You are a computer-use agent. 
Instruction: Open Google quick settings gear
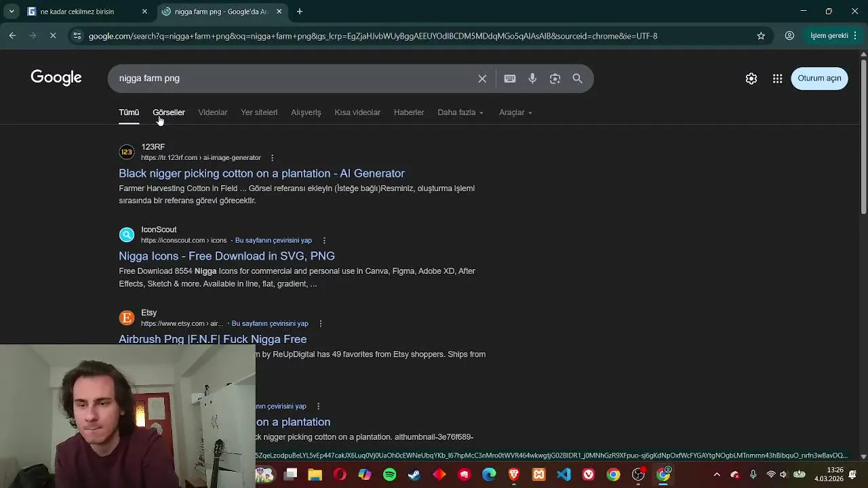point(751,79)
